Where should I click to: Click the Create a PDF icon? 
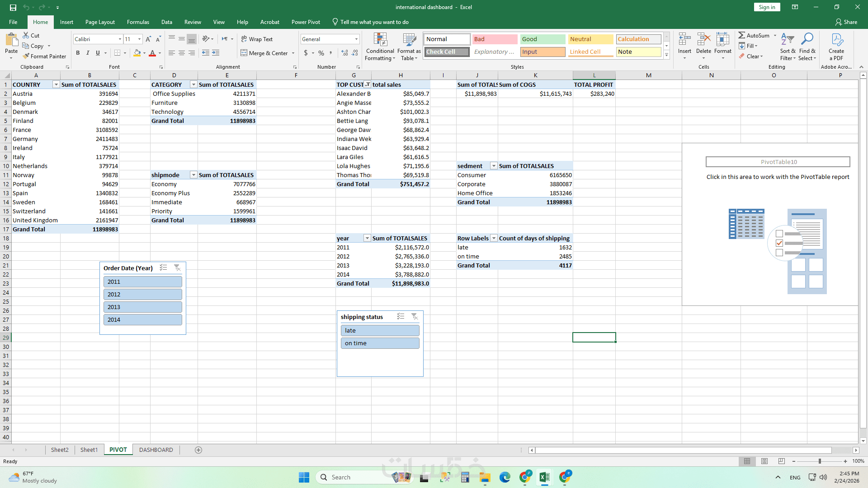click(x=836, y=40)
